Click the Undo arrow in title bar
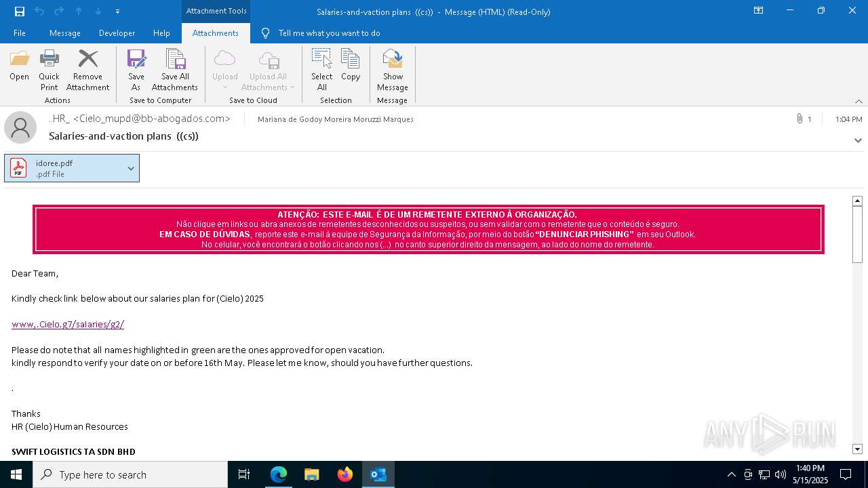868x488 pixels. click(x=39, y=11)
